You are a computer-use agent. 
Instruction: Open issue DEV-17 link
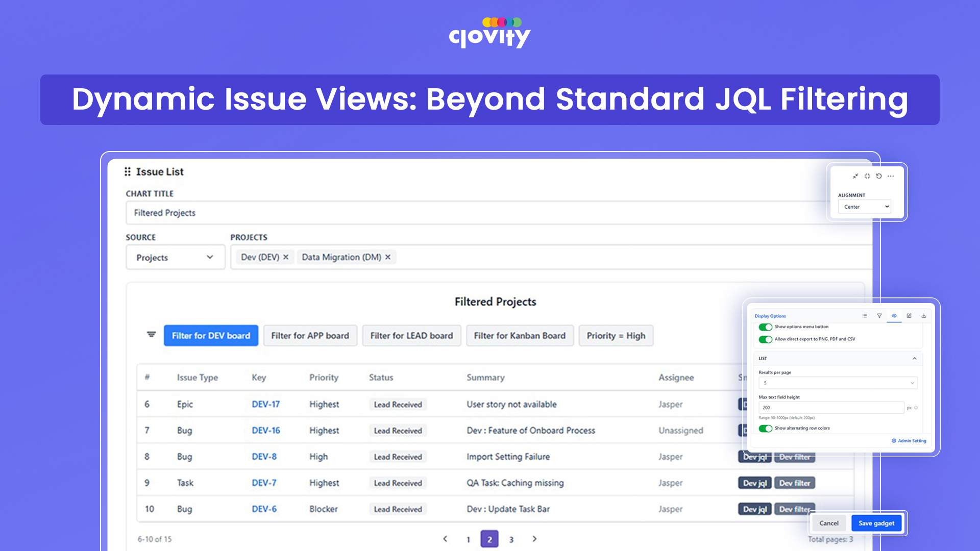[x=265, y=404]
